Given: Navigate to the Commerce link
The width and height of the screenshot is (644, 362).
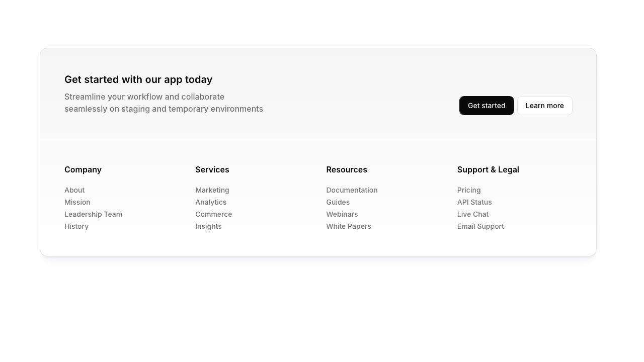Looking at the screenshot, I should pos(213,214).
